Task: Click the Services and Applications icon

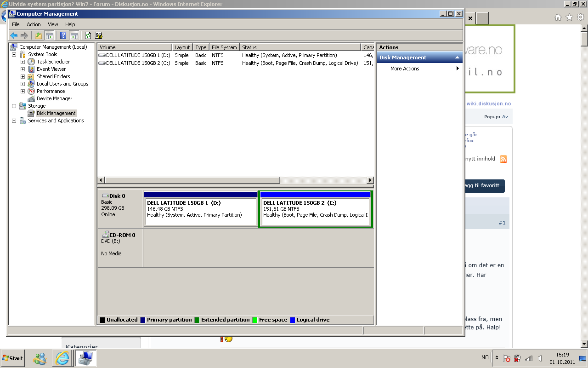Action: point(23,121)
